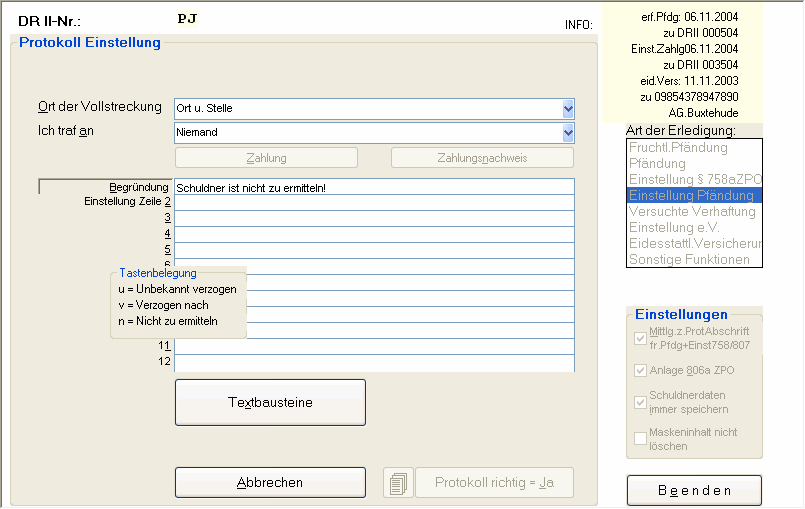Check the Maskeninhalt nicht löschen option

(x=640, y=438)
